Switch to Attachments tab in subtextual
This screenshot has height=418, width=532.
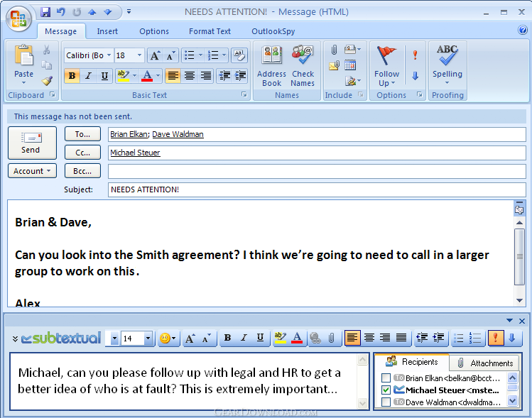pyautogui.click(x=484, y=363)
